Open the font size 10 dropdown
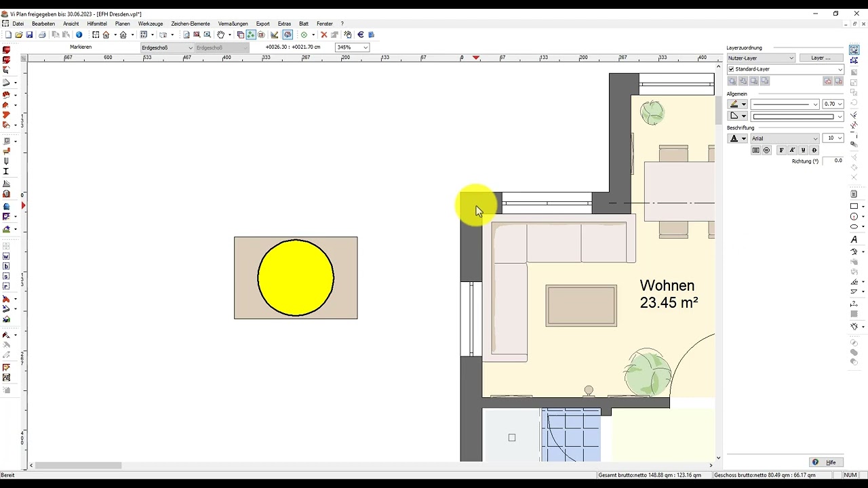 [833, 138]
